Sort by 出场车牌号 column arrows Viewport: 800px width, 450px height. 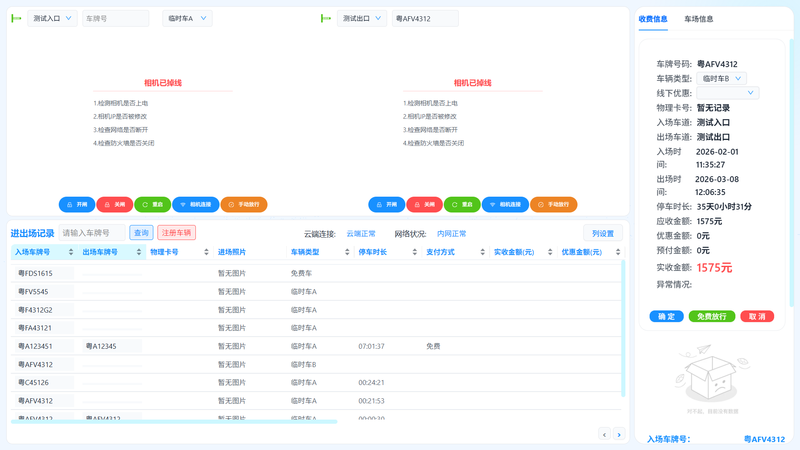pyautogui.click(x=139, y=252)
